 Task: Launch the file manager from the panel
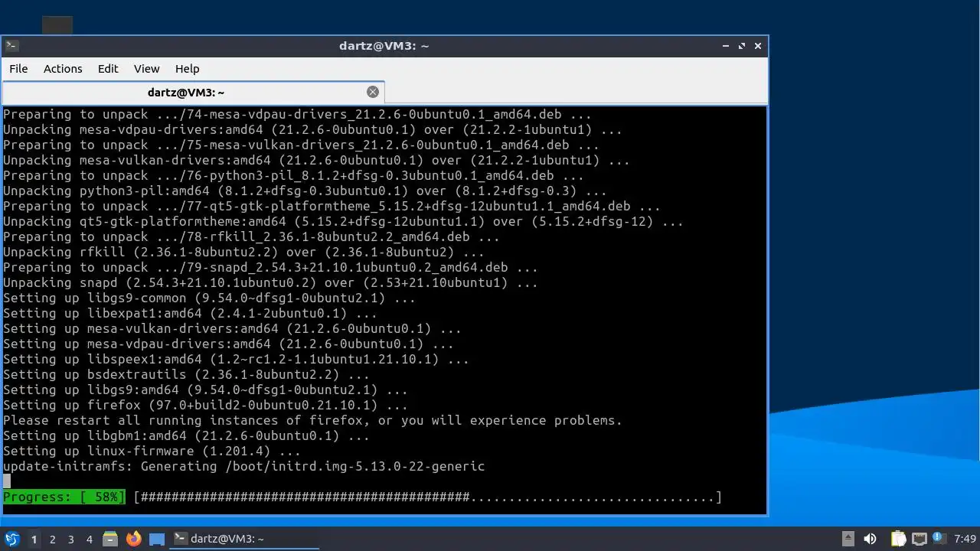[110, 539]
